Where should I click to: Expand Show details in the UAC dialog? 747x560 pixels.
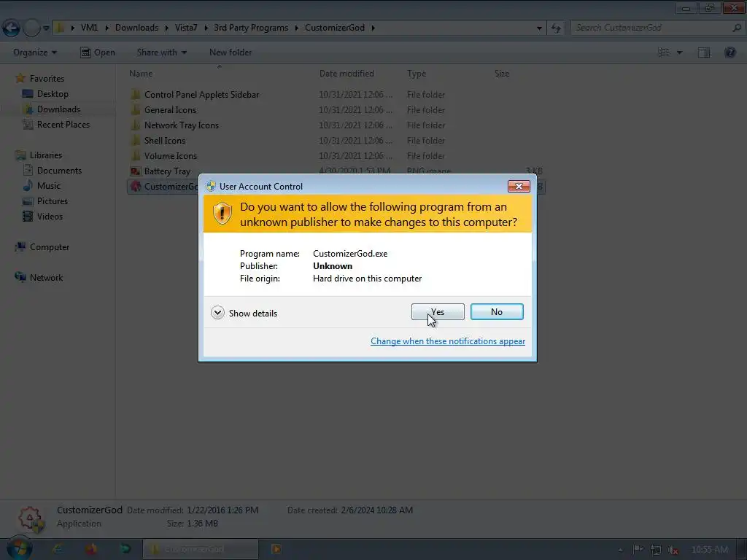pos(244,313)
